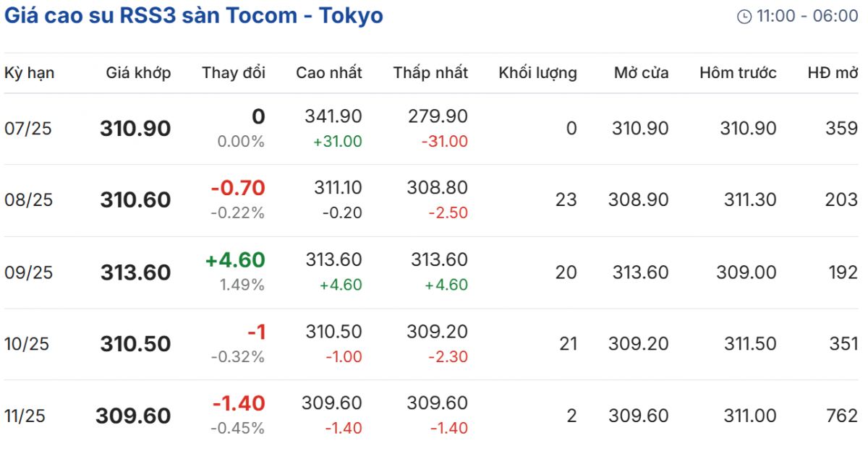
Task: Click the Thay đổi column header
Action: (x=234, y=72)
